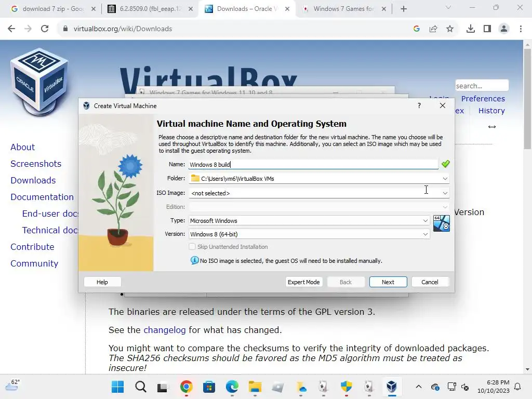532x399 pixels.
Task: Open the Downloads sidebar link
Action: tap(33, 180)
